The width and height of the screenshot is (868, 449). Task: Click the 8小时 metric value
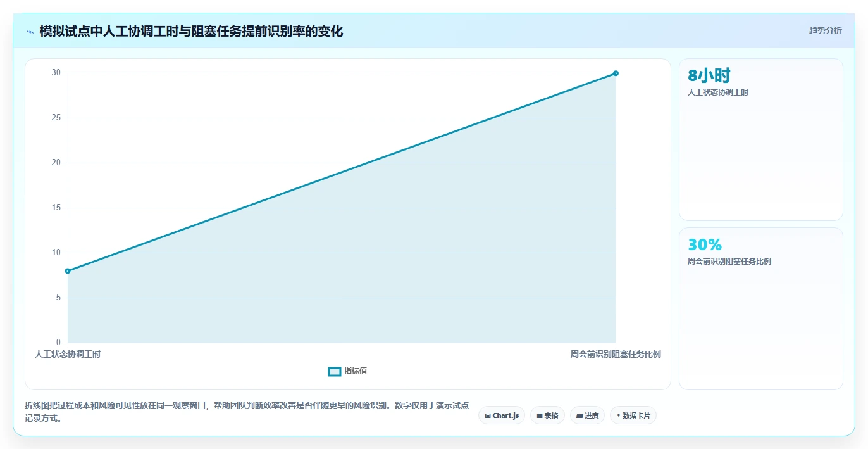point(709,76)
